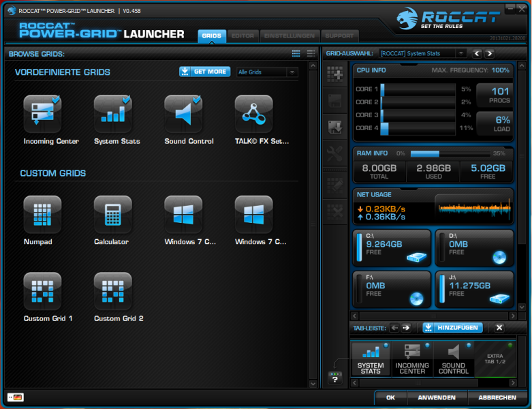Viewport: 532px width, 409px height.
Task: Click the Hinzufügen button
Action: coord(452,328)
